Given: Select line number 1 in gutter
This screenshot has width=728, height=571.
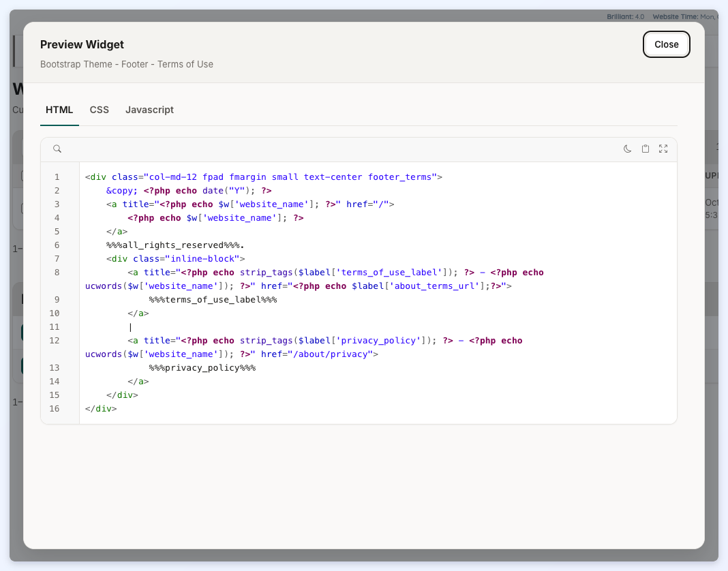Looking at the screenshot, I should pyautogui.click(x=57, y=177).
